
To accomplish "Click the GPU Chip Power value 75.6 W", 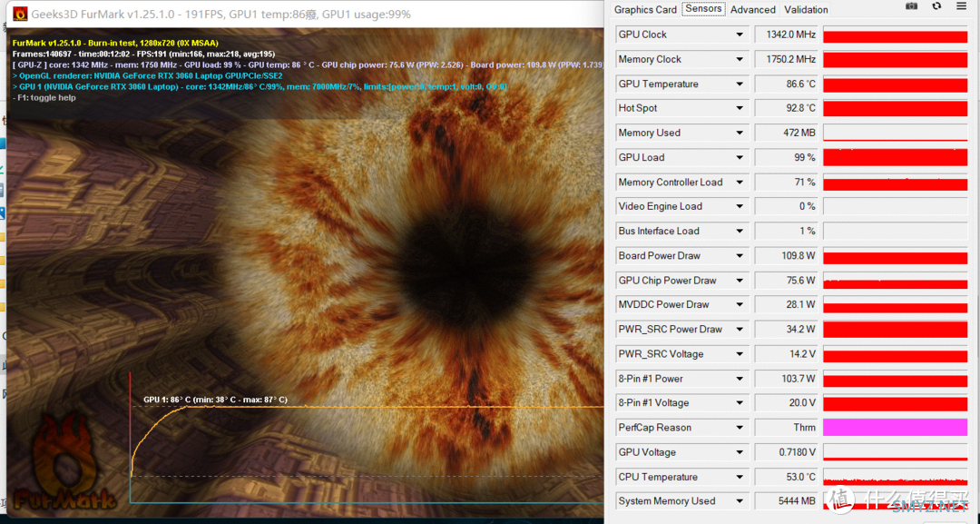I will point(786,281).
